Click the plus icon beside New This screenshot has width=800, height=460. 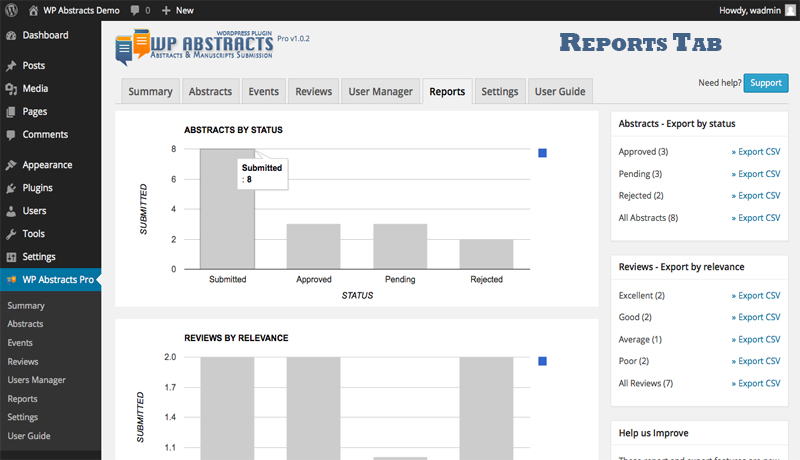pyautogui.click(x=166, y=10)
